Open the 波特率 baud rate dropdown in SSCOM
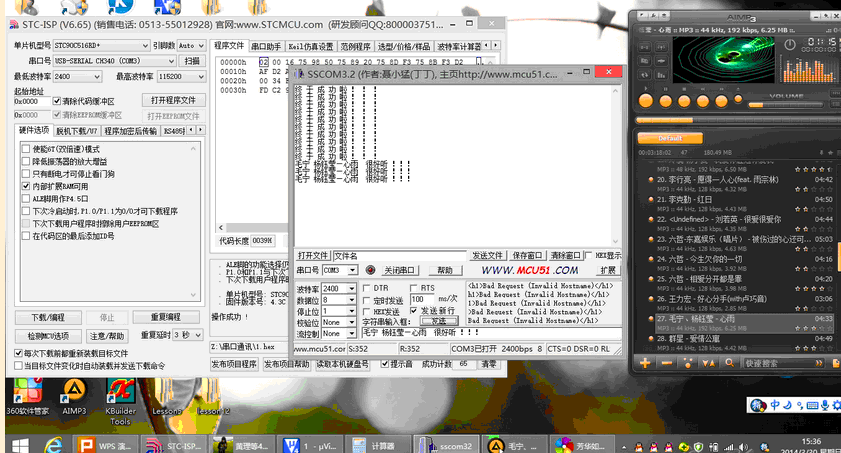 click(x=339, y=288)
